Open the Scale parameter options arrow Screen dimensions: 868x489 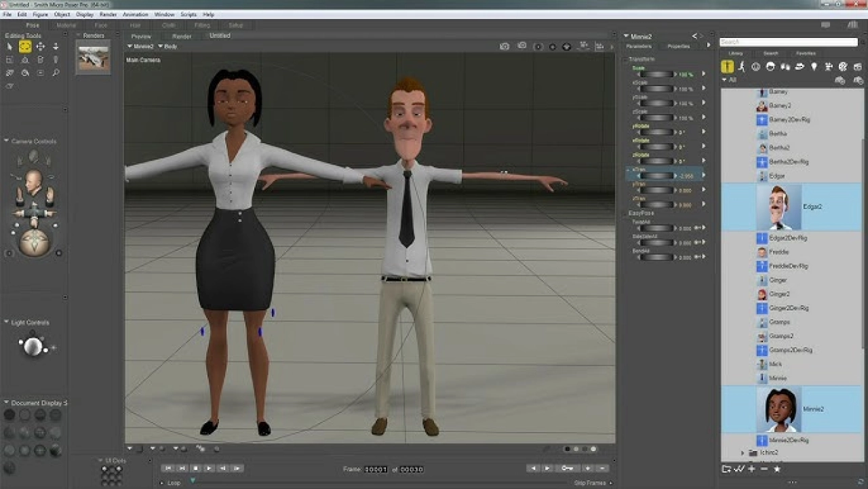coord(703,75)
